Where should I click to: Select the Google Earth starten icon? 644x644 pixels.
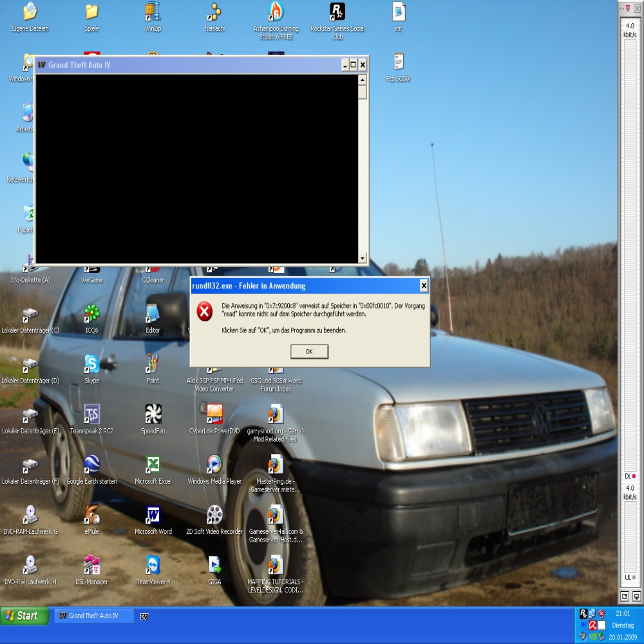[x=91, y=464]
